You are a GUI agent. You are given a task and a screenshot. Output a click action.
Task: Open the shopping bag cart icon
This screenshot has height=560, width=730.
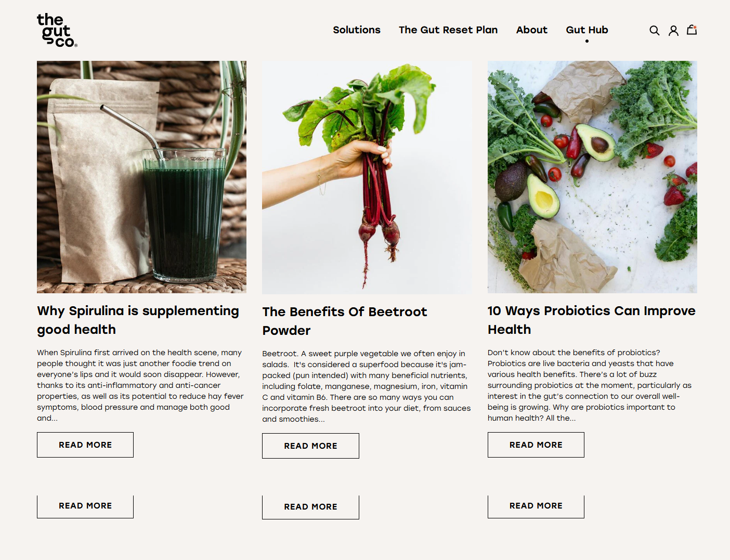692,30
